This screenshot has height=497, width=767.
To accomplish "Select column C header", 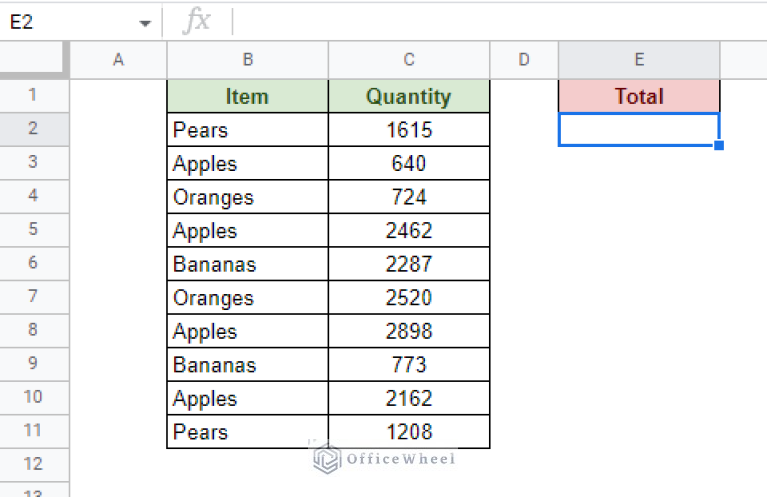I will coord(409,60).
